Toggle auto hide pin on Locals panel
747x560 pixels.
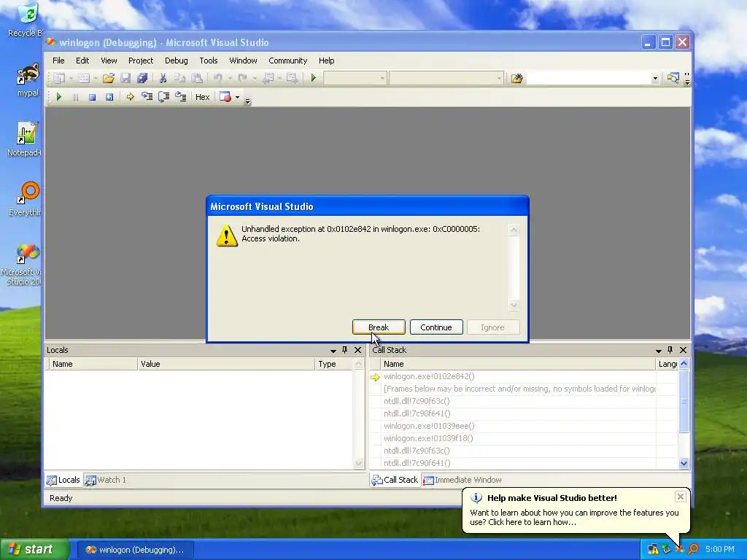tap(345, 350)
